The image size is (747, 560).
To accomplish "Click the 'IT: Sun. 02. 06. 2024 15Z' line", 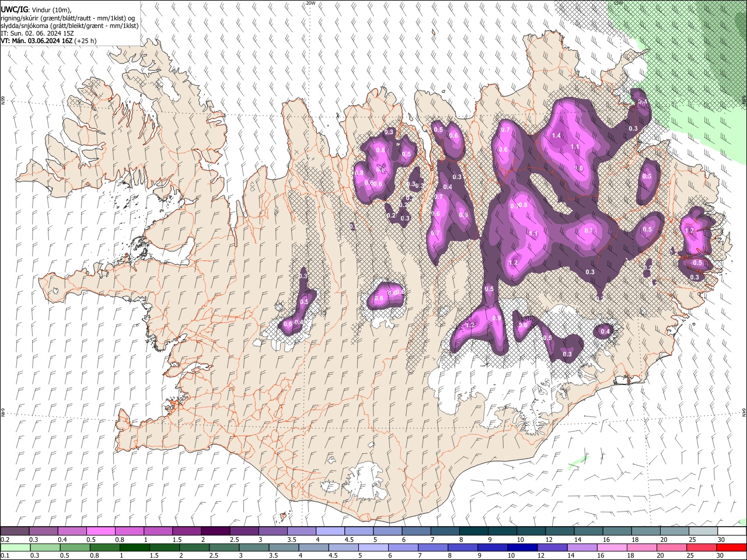I will [x=37, y=33].
